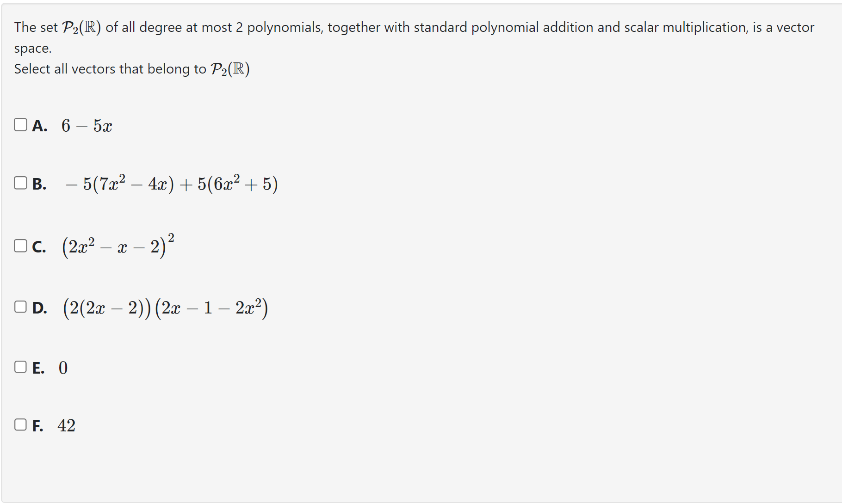Select checkbox F for the constant 42
842x504 pixels.
(20, 424)
